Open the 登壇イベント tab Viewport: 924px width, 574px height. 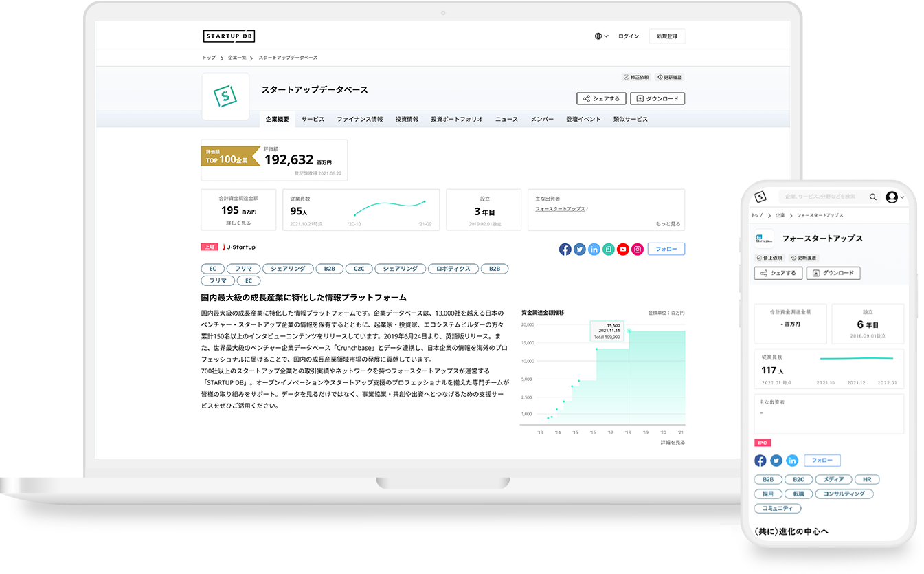[583, 119]
